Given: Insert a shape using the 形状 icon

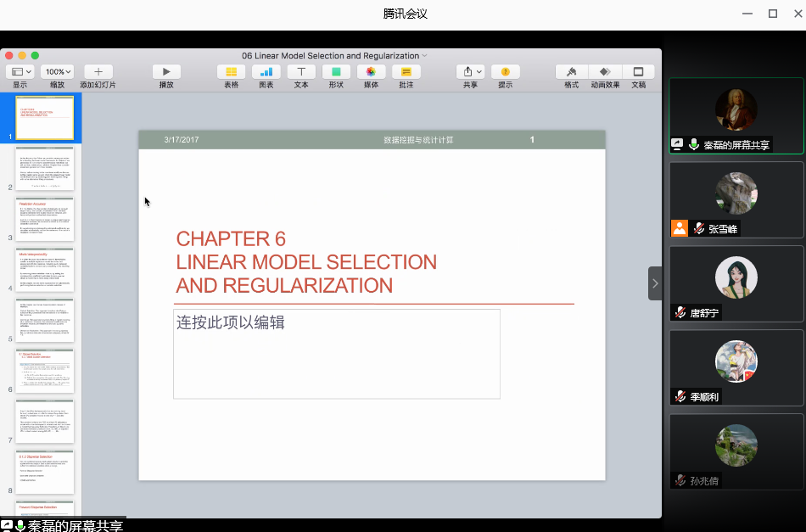Looking at the screenshot, I should click(336, 72).
